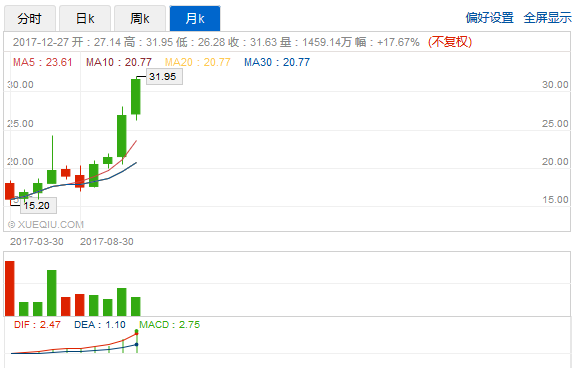The height and width of the screenshot is (368, 575).
Task: Click 全屏显示 fullscreen link
Action: coord(547,18)
